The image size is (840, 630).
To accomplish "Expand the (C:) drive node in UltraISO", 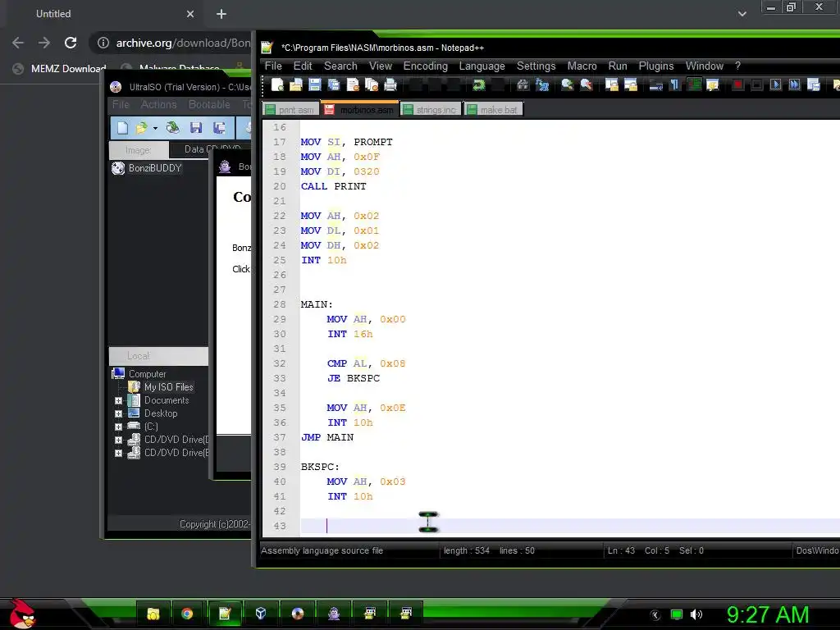I will pyautogui.click(x=118, y=427).
